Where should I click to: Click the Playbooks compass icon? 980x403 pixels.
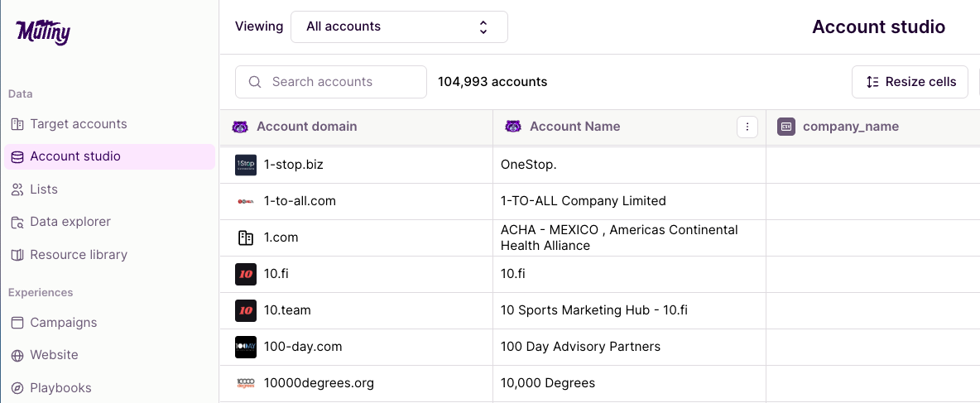[x=17, y=388]
